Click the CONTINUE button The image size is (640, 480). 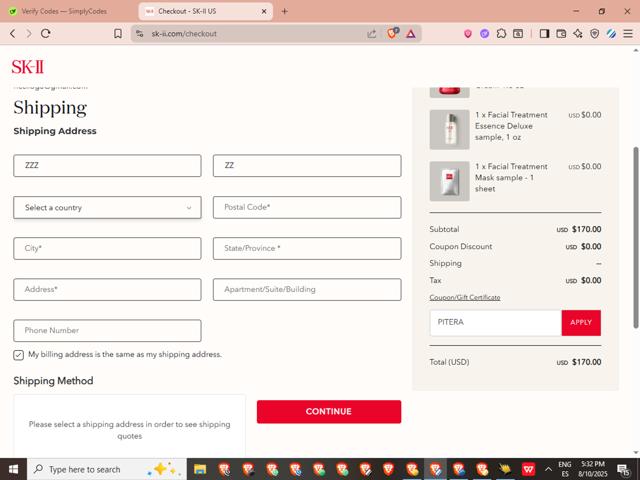coord(329,411)
